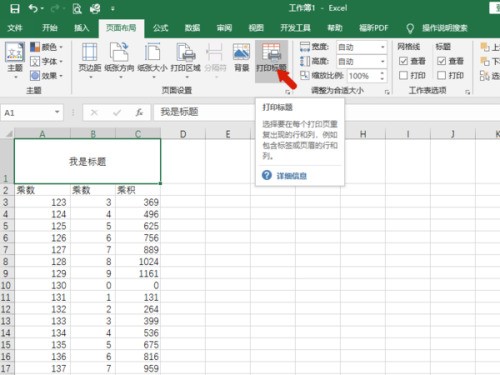The height and width of the screenshot is (375, 500).
Task: Select cell containing 959
Action: (138, 368)
